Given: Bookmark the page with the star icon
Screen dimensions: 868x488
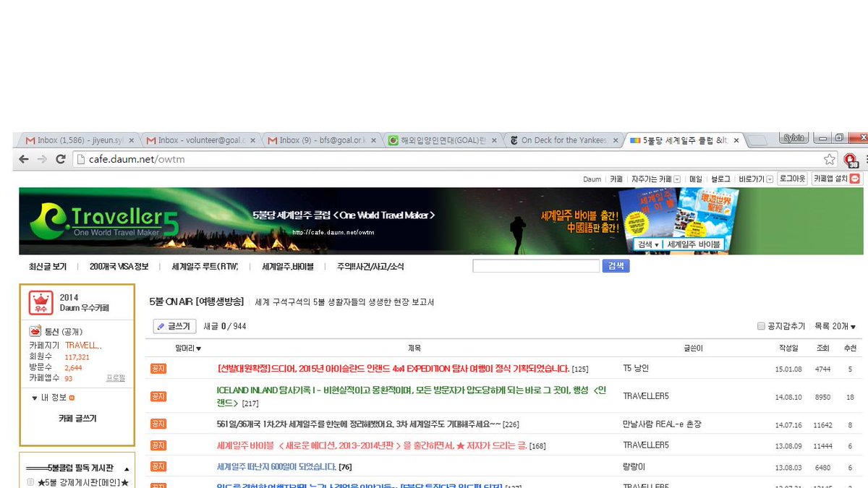Looking at the screenshot, I should [x=829, y=159].
